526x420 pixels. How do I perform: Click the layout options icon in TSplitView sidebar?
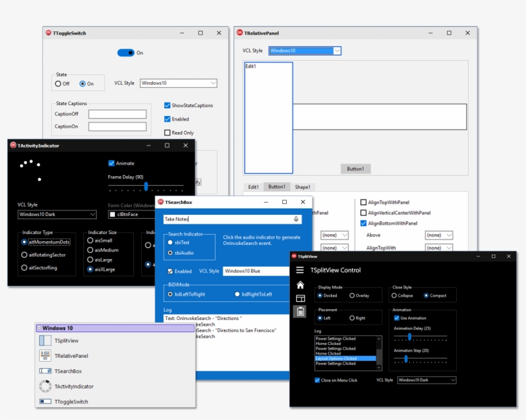(300, 298)
